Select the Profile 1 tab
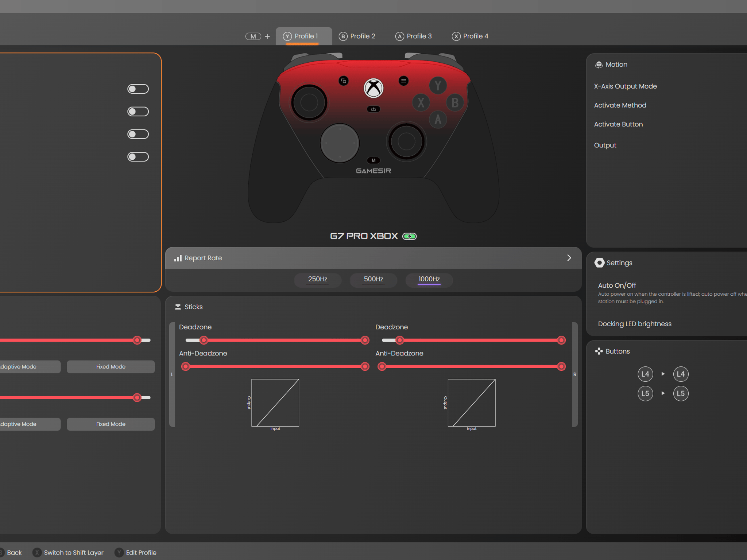This screenshot has height=560, width=747. click(x=303, y=36)
